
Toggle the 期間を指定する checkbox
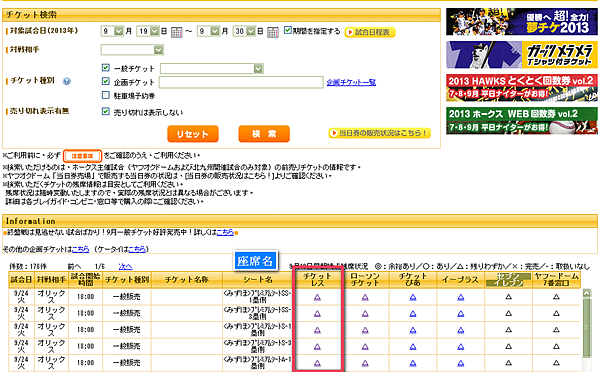(x=288, y=30)
